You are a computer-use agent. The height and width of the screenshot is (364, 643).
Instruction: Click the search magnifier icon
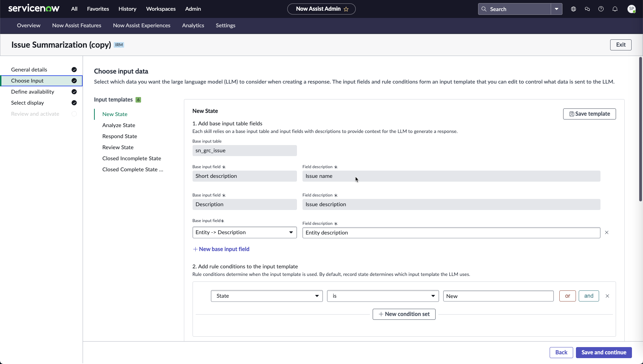tap(484, 9)
